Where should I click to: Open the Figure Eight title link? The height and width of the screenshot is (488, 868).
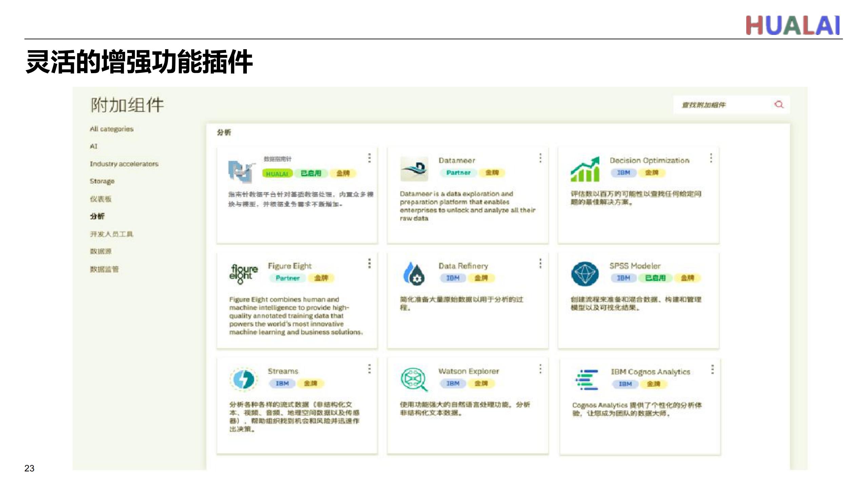click(290, 266)
